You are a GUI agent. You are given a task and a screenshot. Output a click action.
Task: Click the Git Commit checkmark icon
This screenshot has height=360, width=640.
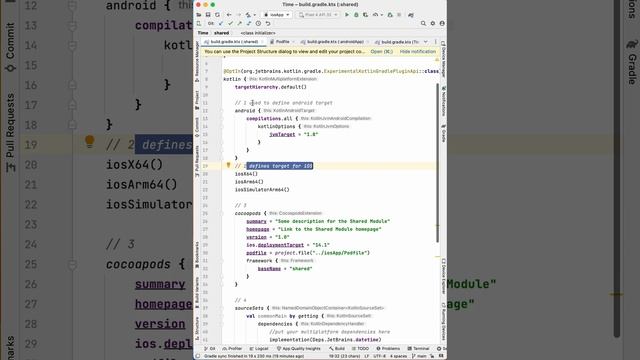point(230,24)
